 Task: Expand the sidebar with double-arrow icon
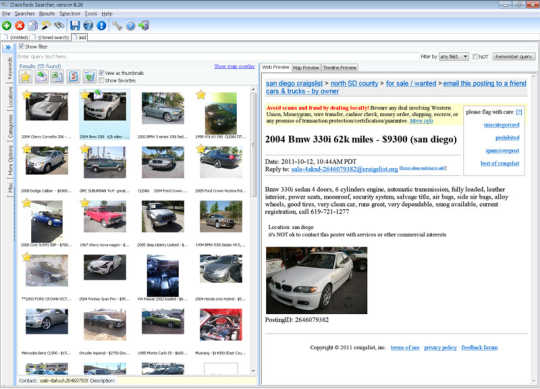click(8, 47)
